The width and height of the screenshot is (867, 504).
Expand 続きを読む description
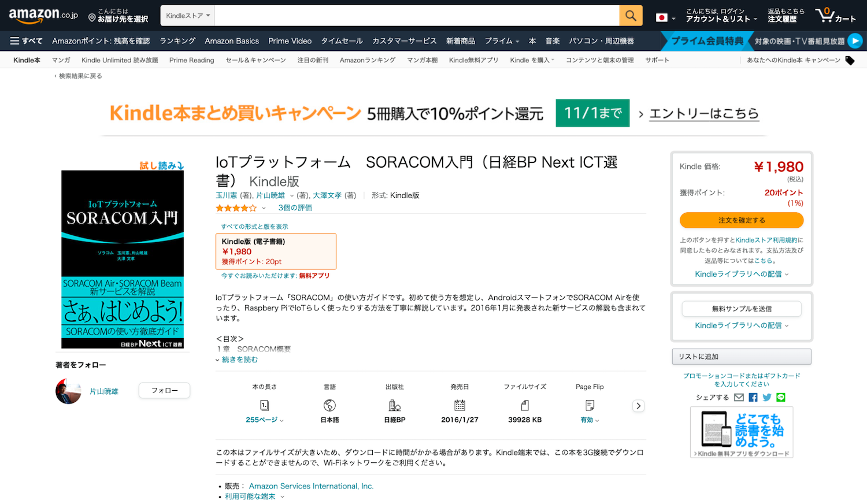(x=237, y=360)
